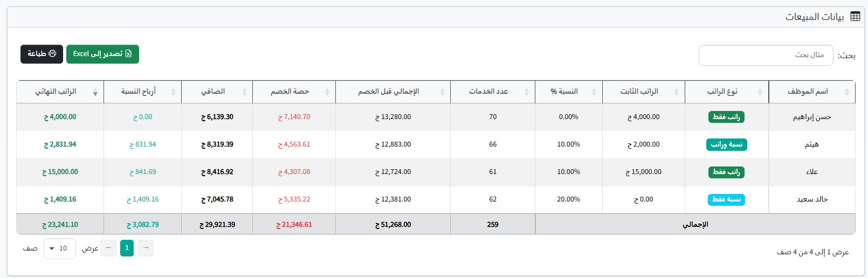Image resolution: width=868 pixels, height=278 pixels.
Task: Select page 1 in pagination
Action: coord(127,248)
